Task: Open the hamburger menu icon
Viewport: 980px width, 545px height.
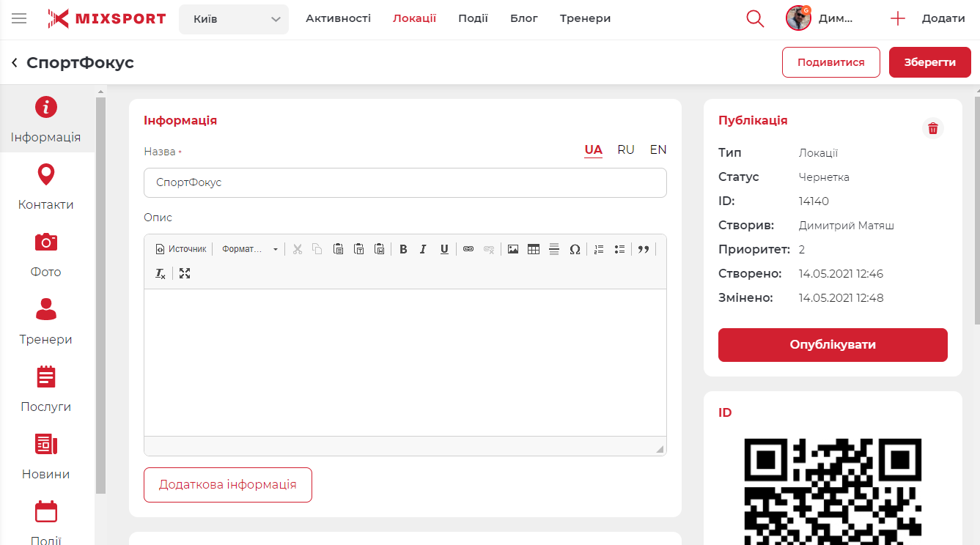Action: (19, 19)
